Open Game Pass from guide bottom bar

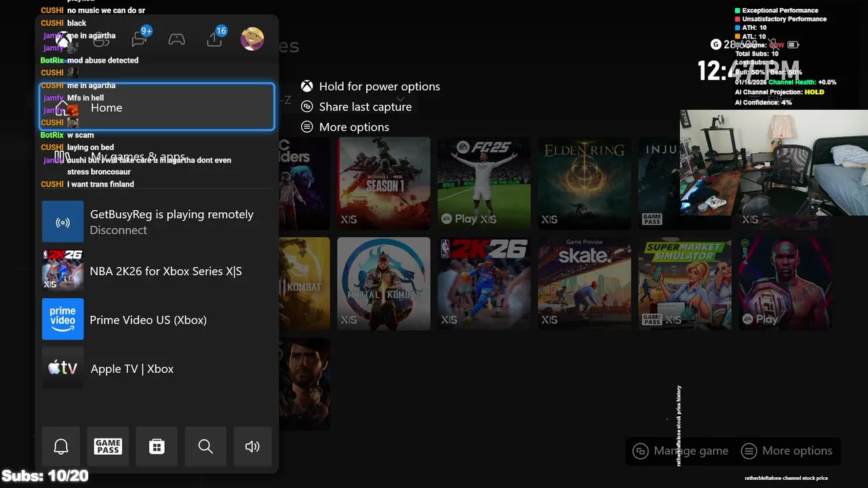108,446
